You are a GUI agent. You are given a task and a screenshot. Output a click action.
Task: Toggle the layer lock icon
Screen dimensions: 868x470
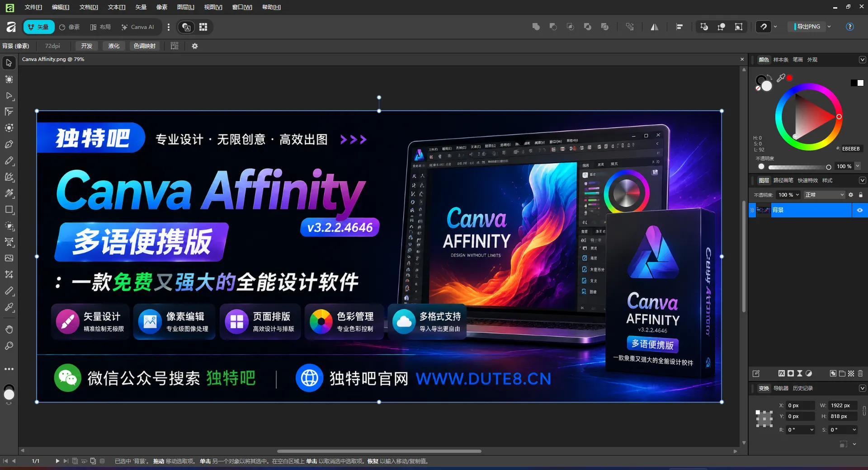click(860, 195)
